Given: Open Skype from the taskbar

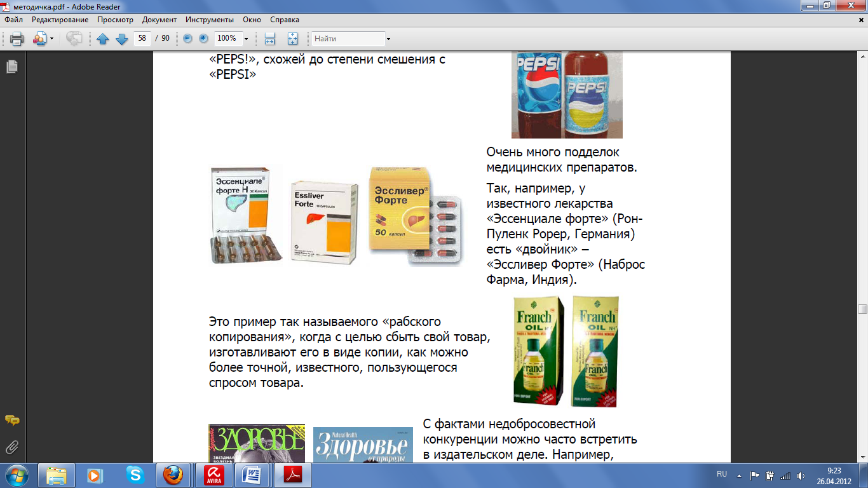Looking at the screenshot, I should [x=135, y=475].
